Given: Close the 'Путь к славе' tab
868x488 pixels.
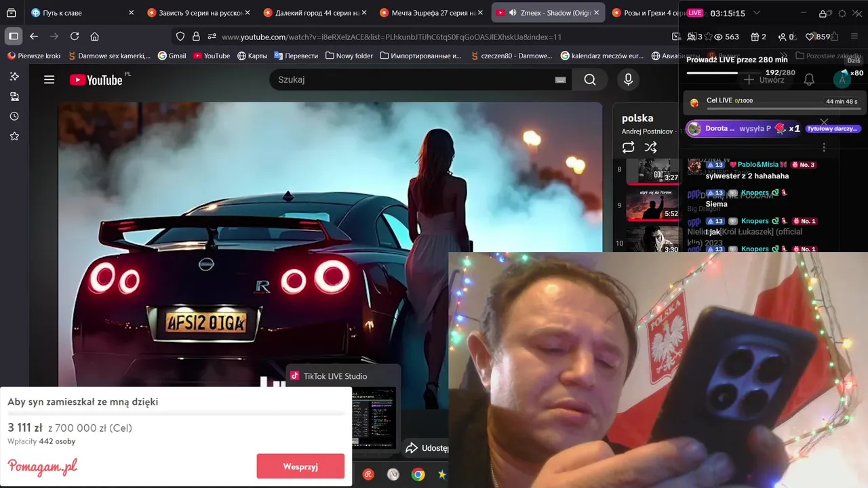Looking at the screenshot, I should (x=132, y=13).
